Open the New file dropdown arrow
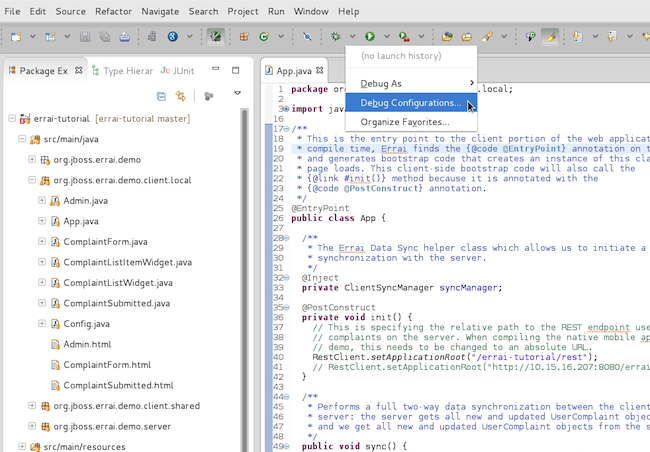The width and height of the screenshot is (650, 452). 33,36
